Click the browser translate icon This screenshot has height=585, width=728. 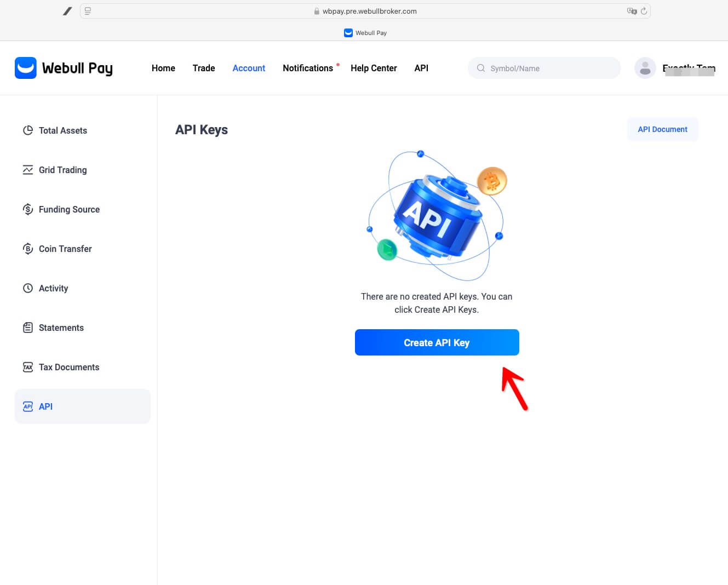pyautogui.click(x=632, y=11)
